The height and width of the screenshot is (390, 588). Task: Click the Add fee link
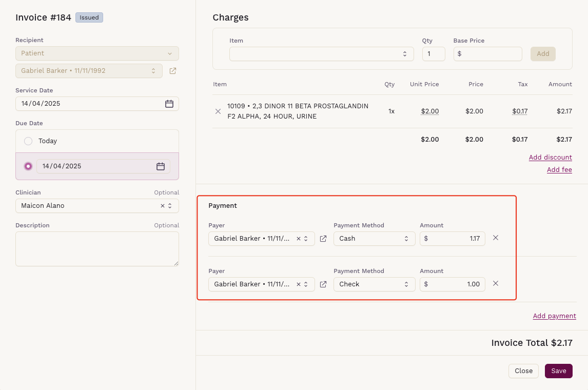tap(559, 170)
